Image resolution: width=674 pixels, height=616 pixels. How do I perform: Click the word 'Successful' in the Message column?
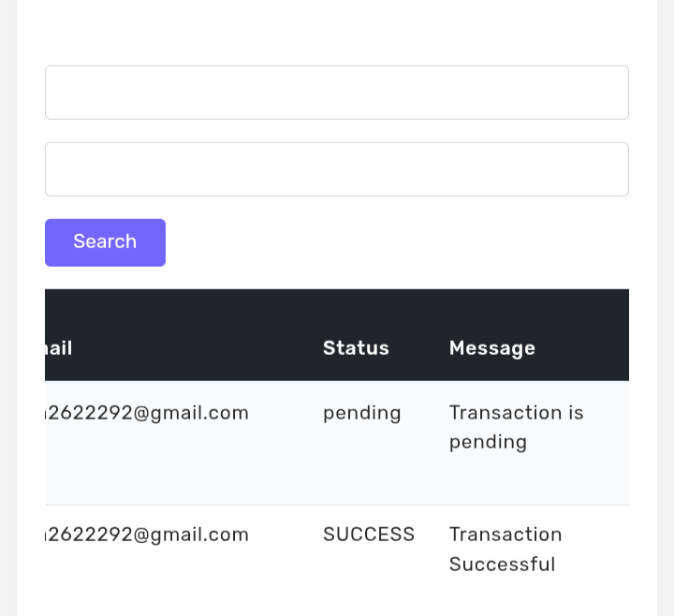tap(503, 565)
